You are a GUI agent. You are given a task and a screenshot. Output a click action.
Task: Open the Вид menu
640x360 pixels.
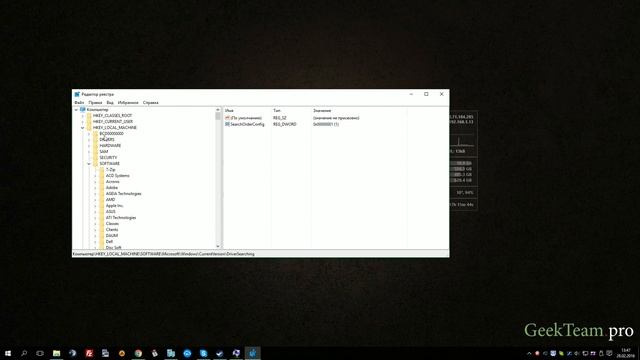pyautogui.click(x=110, y=102)
